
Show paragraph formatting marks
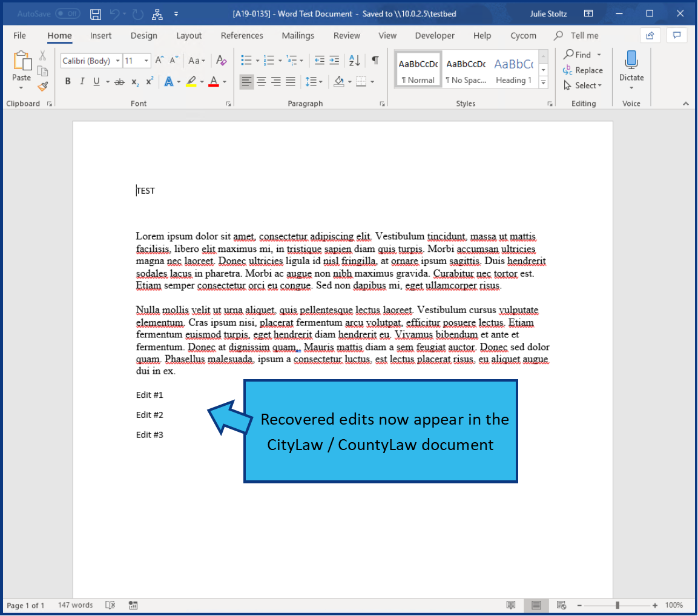[375, 61]
